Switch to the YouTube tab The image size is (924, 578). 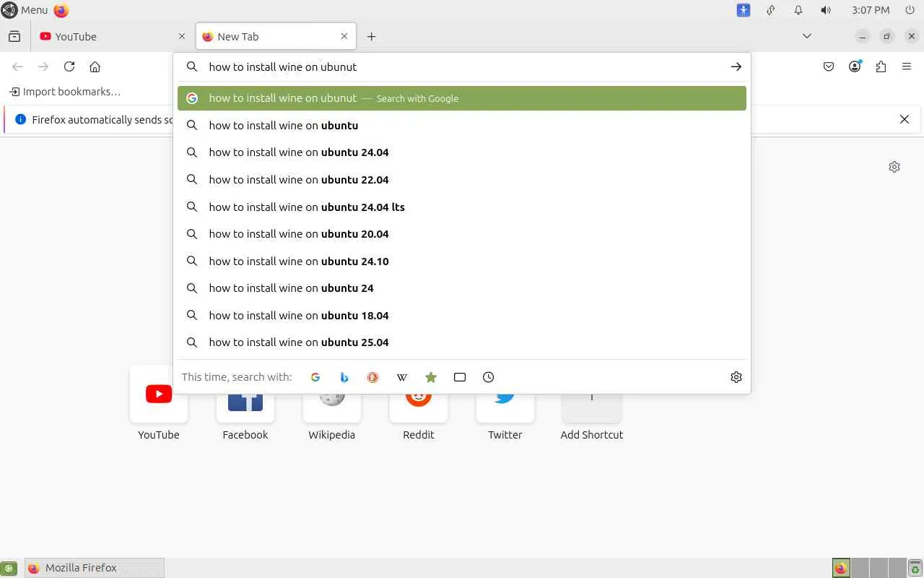pos(113,36)
